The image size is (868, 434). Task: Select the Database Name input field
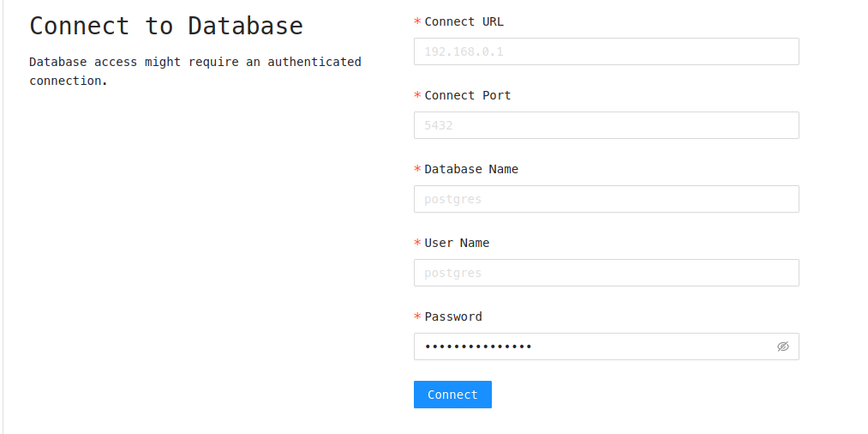coord(606,199)
